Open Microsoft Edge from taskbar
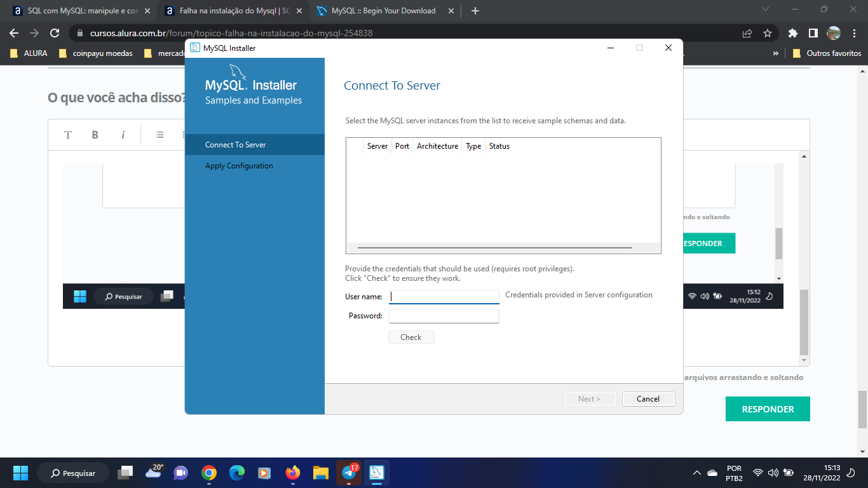 [237, 473]
